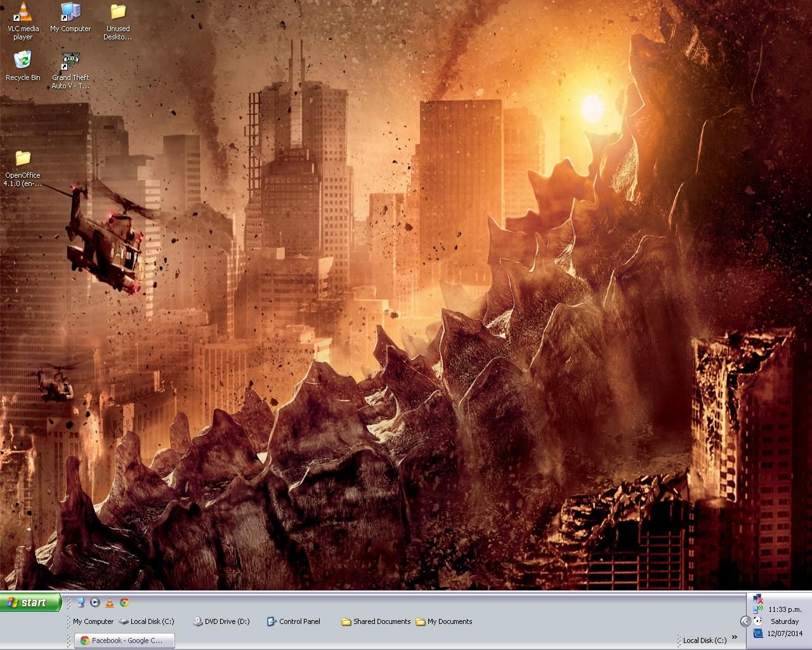Switch to Facebook - Google Chrome window

pos(124,640)
